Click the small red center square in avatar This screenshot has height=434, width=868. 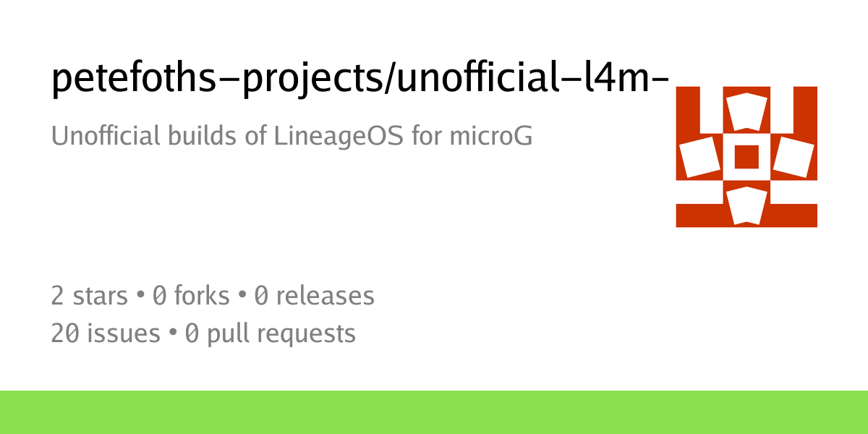(746, 156)
